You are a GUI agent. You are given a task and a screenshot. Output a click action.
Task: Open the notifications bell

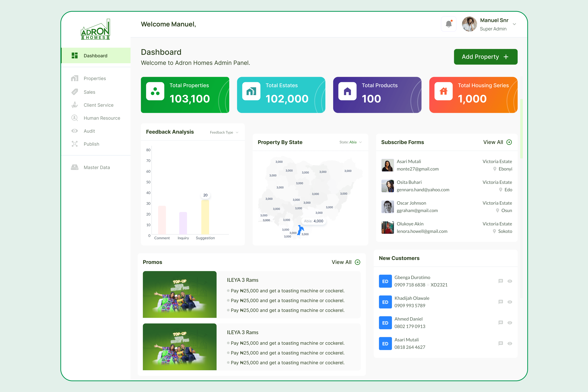point(449,24)
